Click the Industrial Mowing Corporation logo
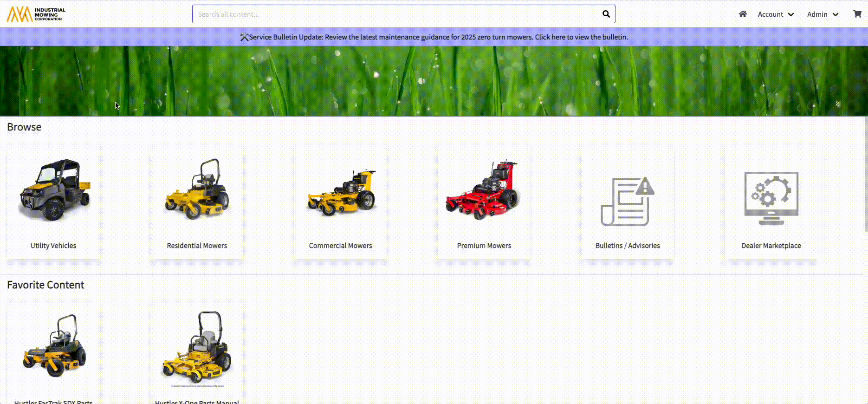The width and height of the screenshot is (868, 404). point(36,14)
